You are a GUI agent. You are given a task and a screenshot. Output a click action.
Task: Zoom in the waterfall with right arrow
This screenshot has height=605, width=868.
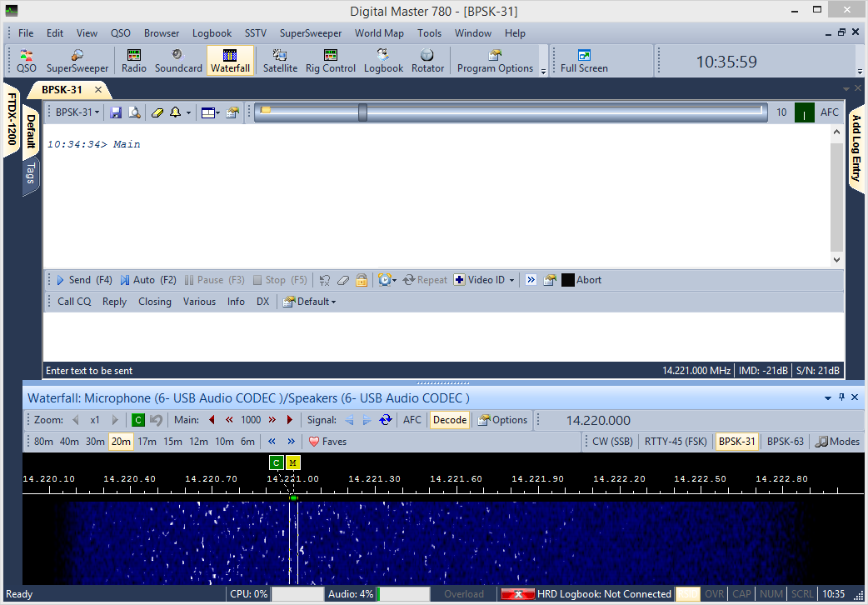115,420
